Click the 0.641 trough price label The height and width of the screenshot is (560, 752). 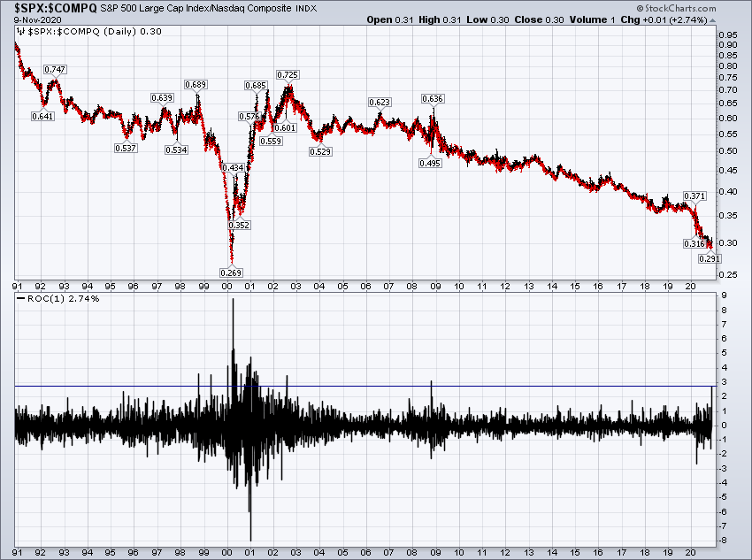[42, 116]
